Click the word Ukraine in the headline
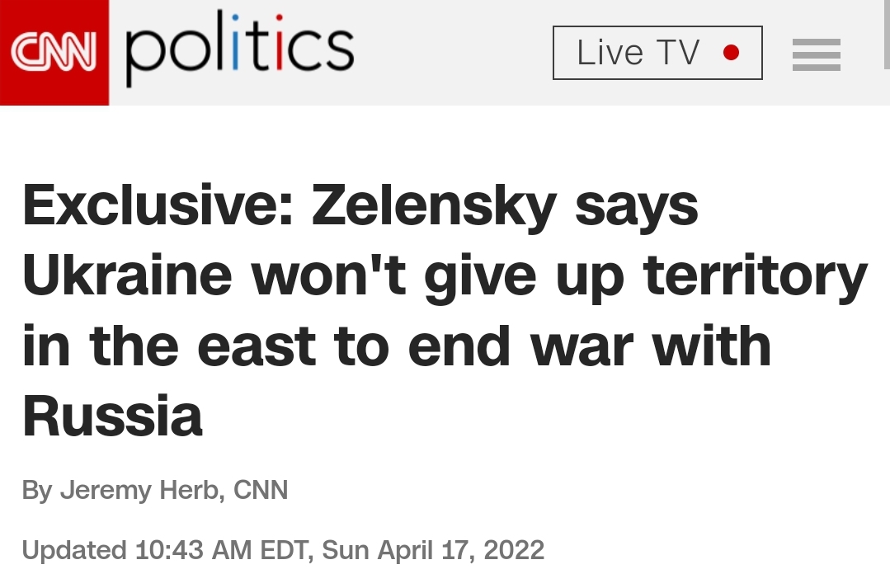The image size is (890, 588). [x=127, y=275]
